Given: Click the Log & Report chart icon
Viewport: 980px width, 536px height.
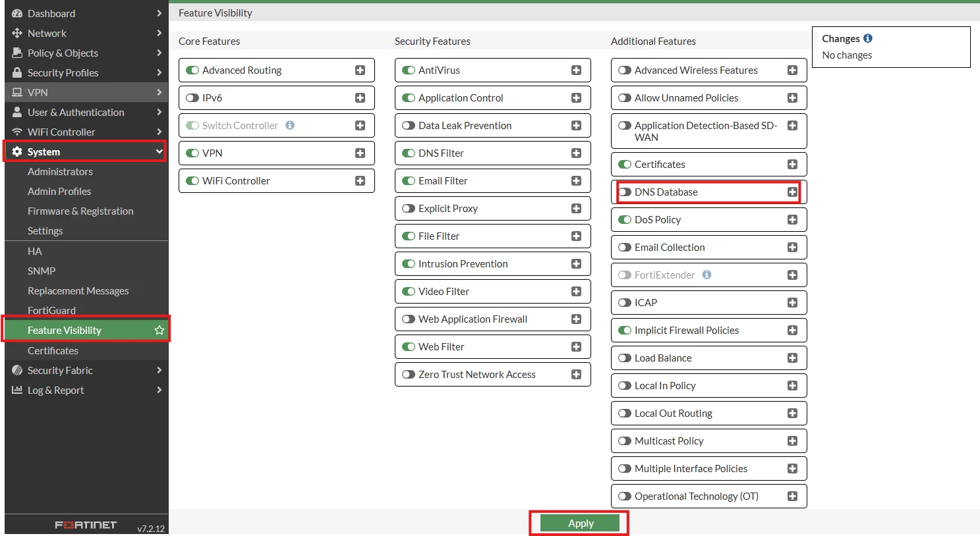Looking at the screenshot, I should pos(17,390).
